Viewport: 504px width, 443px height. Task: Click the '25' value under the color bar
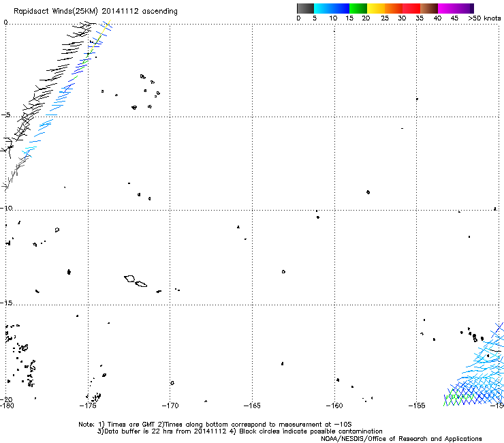point(385,18)
